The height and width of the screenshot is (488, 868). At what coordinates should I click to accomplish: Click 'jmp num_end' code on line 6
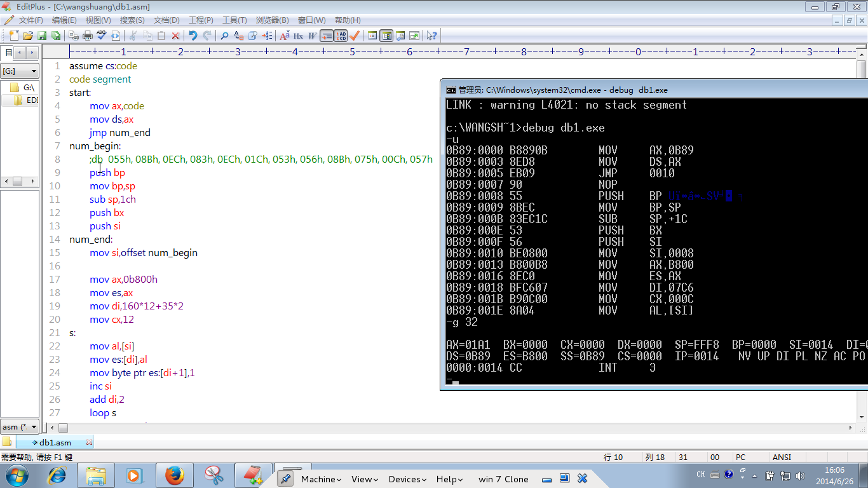click(x=120, y=133)
